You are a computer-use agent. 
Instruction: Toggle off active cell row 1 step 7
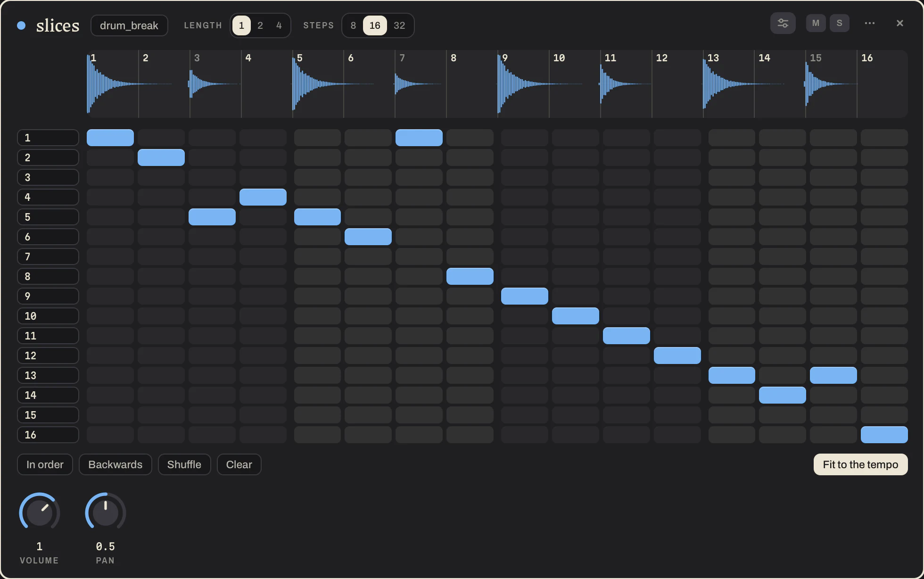419,138
